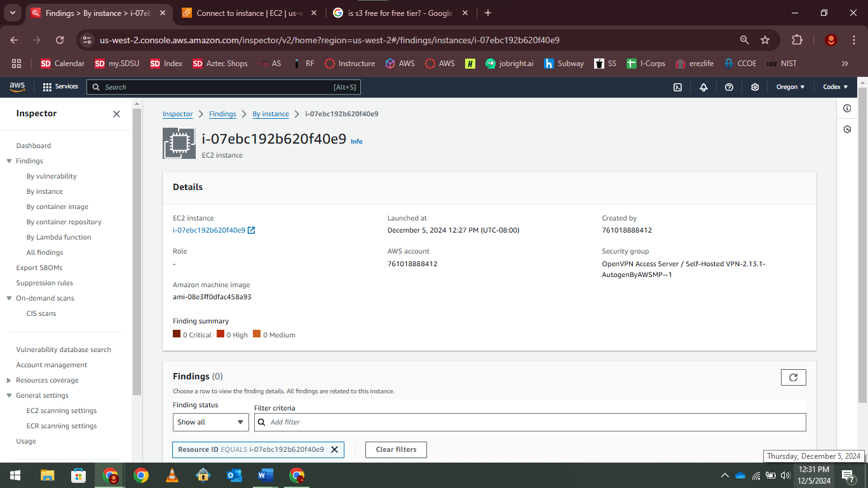Launch VLC from the taskbar
Image resolution: width=868 pixels, height=488 pixels.
pyautogui.click(x=172, y=475)
